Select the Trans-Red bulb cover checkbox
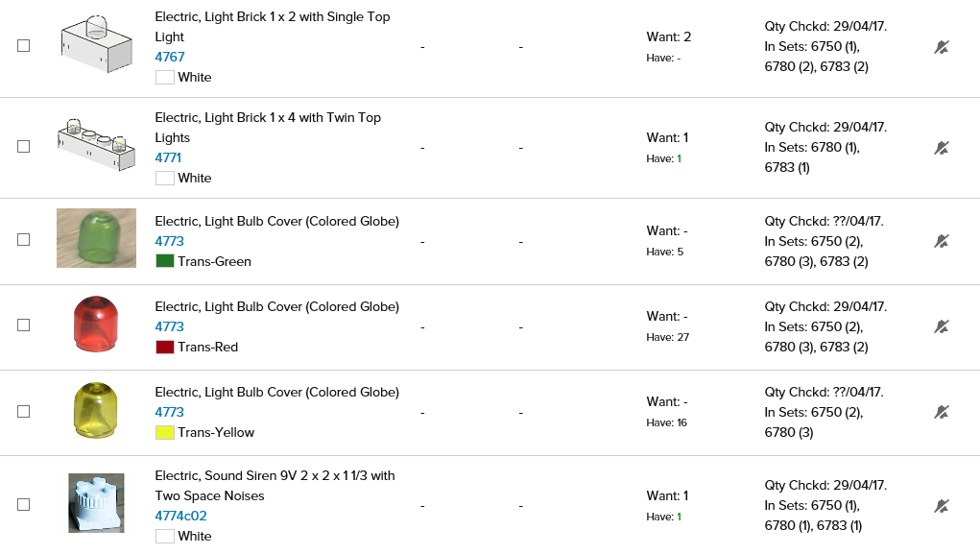Screen dimensions: 980x554 24,325
